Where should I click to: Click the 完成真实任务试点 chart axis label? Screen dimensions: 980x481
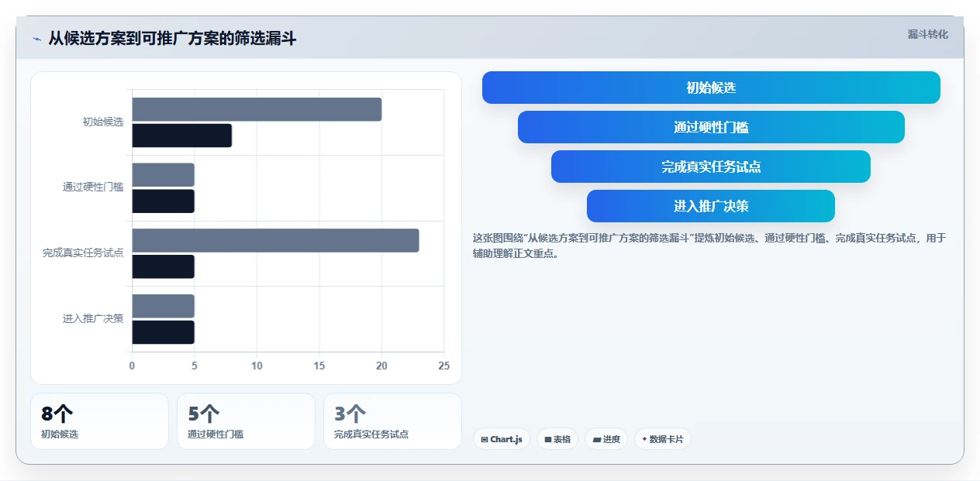click(83, 253)
